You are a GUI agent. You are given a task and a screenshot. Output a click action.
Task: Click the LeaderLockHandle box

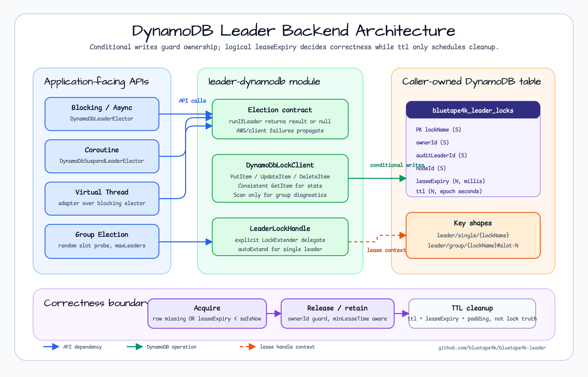280,237
